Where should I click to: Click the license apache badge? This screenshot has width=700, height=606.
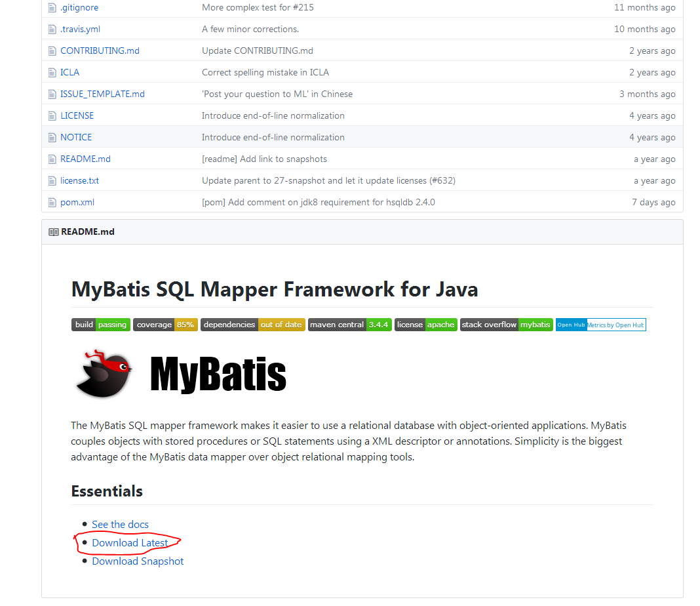click(426, 325)
